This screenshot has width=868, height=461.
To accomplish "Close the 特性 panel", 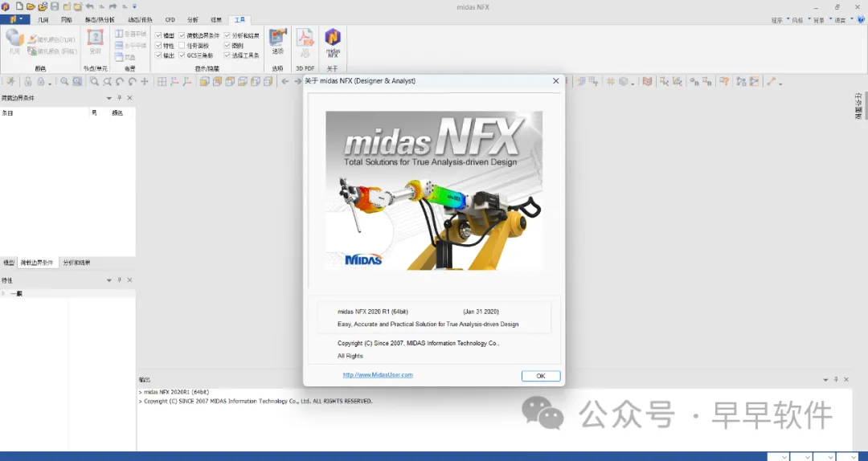I will tap(129, 280).
